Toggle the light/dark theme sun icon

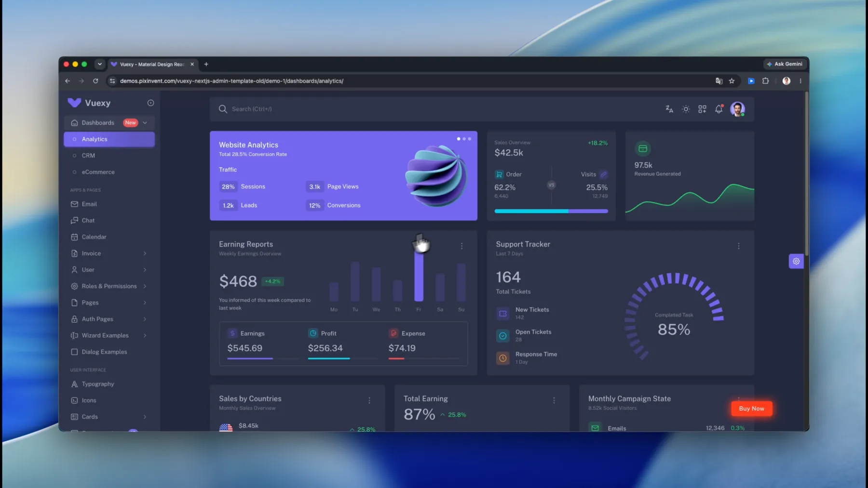[686, 109]
